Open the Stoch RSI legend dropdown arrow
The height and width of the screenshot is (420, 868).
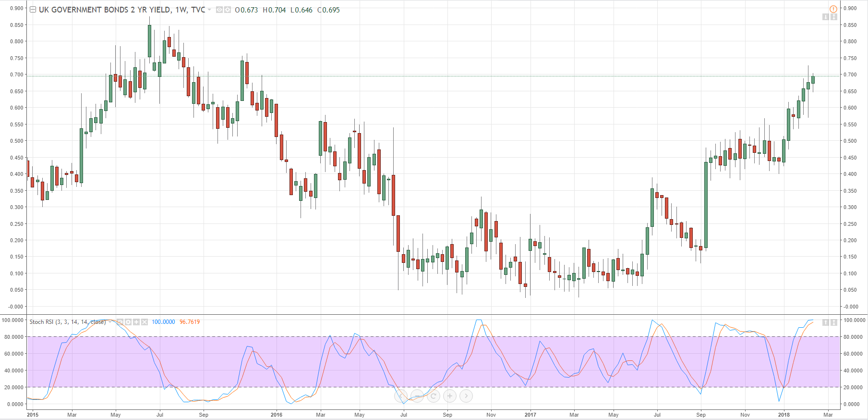coord(109,322)
